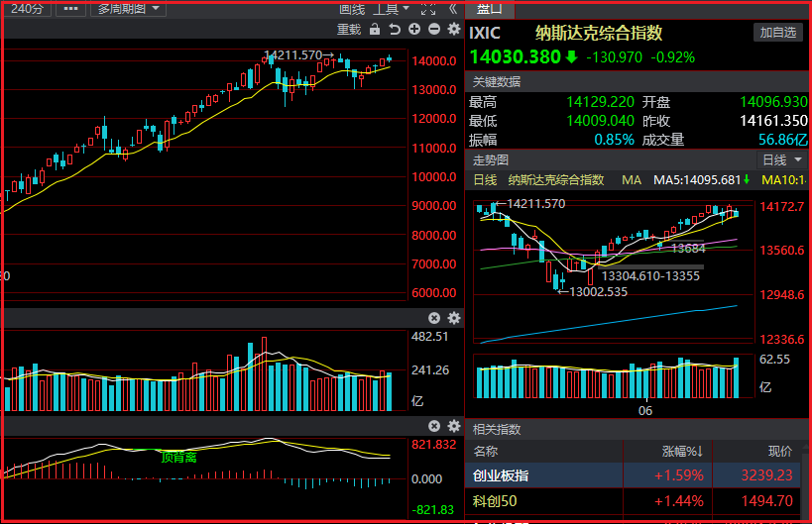Toggle fullscreen chart icon
Image resolution: width=812 pixels, height=524 pixels.
point(428,9)
